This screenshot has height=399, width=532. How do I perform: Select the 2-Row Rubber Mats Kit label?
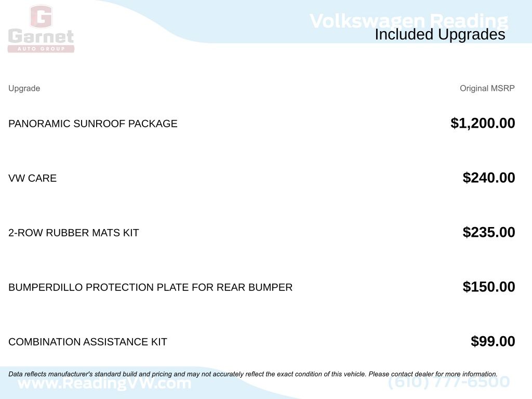click(x=74, y=233)
